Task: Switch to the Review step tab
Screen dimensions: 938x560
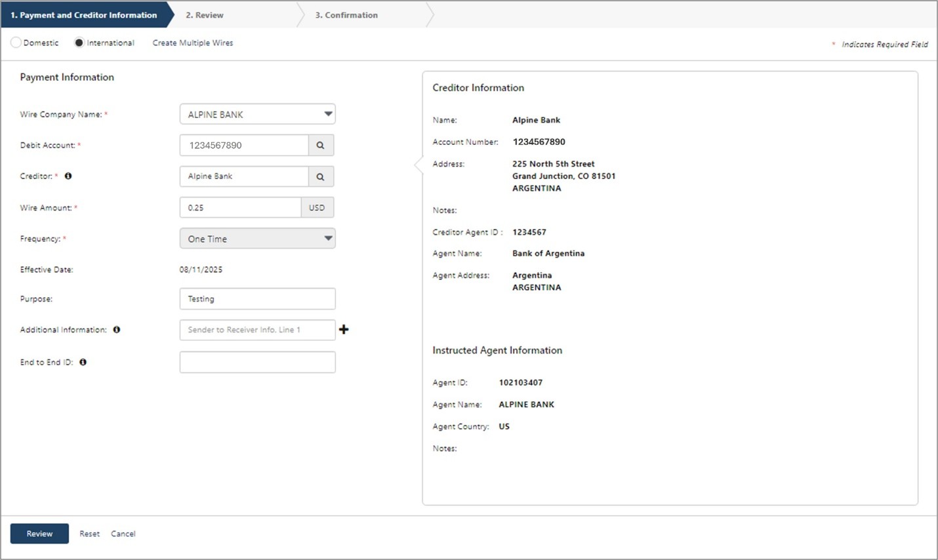Action: click(x=205, y=15)
